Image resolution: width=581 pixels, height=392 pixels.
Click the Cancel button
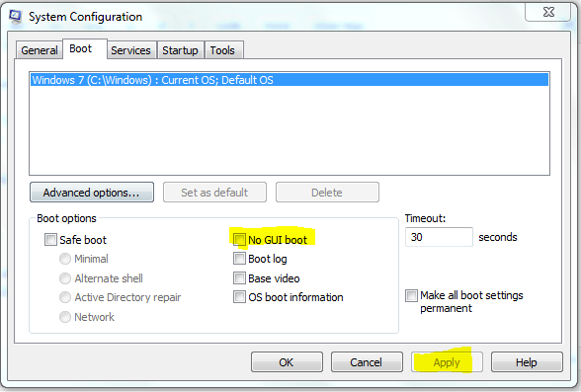367,362
